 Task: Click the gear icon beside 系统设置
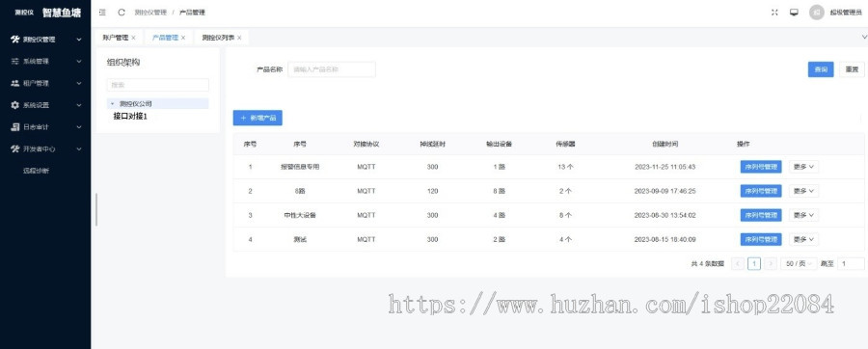click(x=14, y=105)
